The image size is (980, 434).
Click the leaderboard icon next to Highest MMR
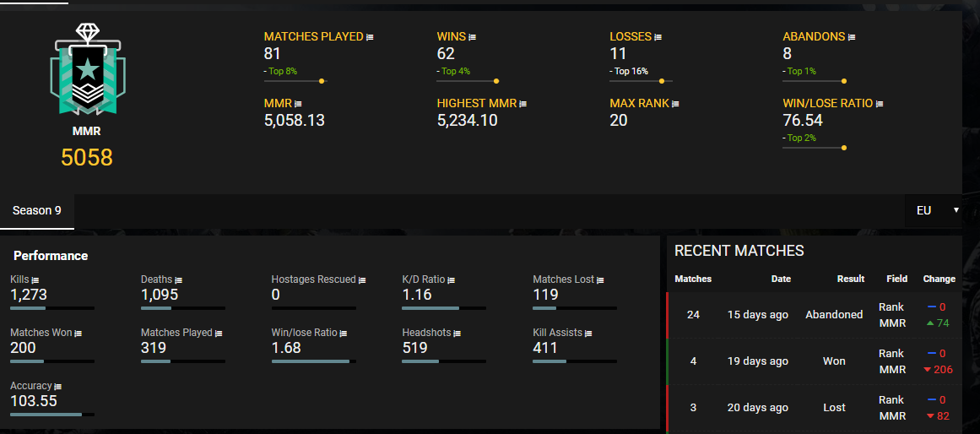click(x=523, y=104)
